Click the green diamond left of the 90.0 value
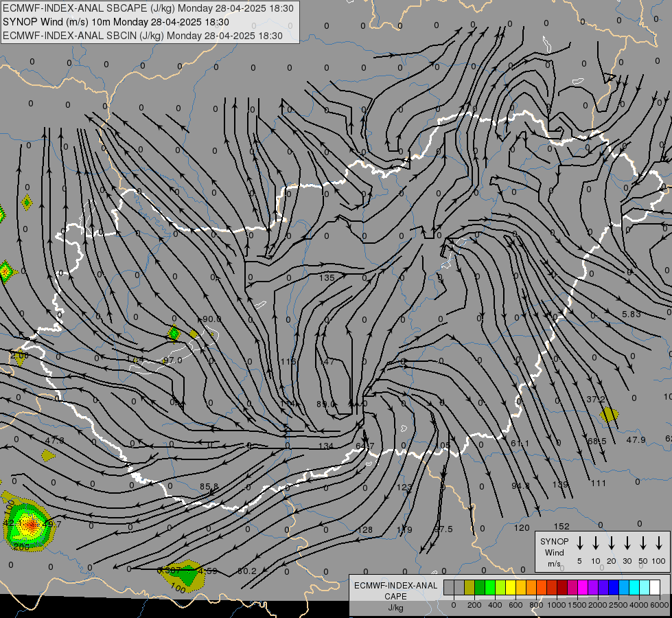Image resolution: width=672 pixels, height=618 pixels. click(174, 333)
